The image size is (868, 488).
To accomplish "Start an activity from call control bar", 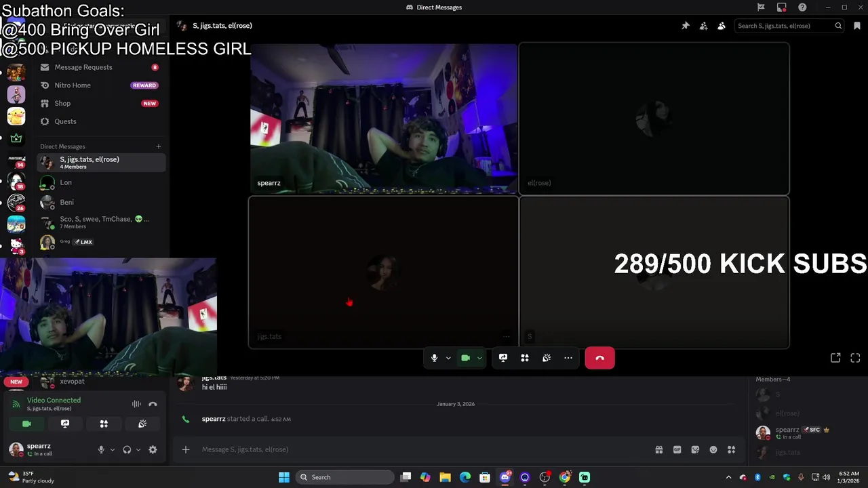I will (525, 358).
